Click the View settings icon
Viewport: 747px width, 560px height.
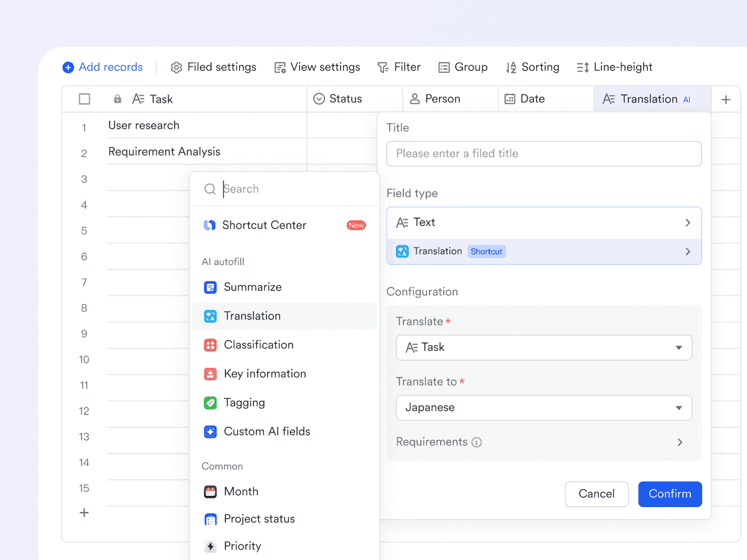280,67
